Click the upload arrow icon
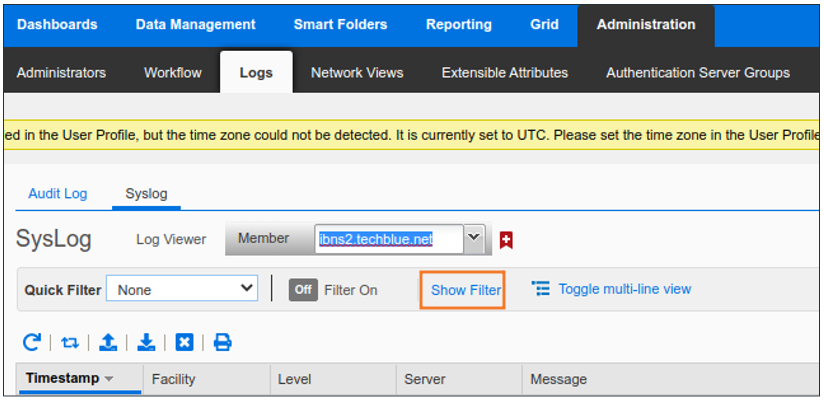 click(108, 342)
